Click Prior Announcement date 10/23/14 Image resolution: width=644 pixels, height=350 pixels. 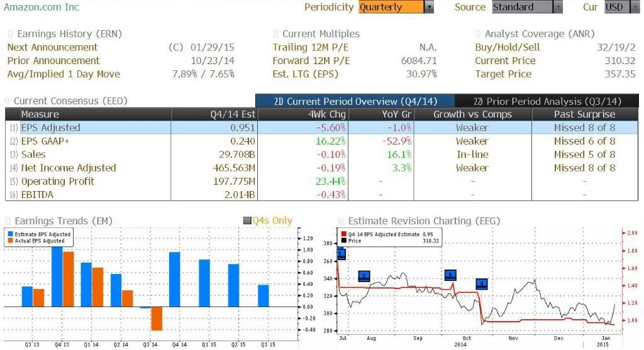pos(213,61)
